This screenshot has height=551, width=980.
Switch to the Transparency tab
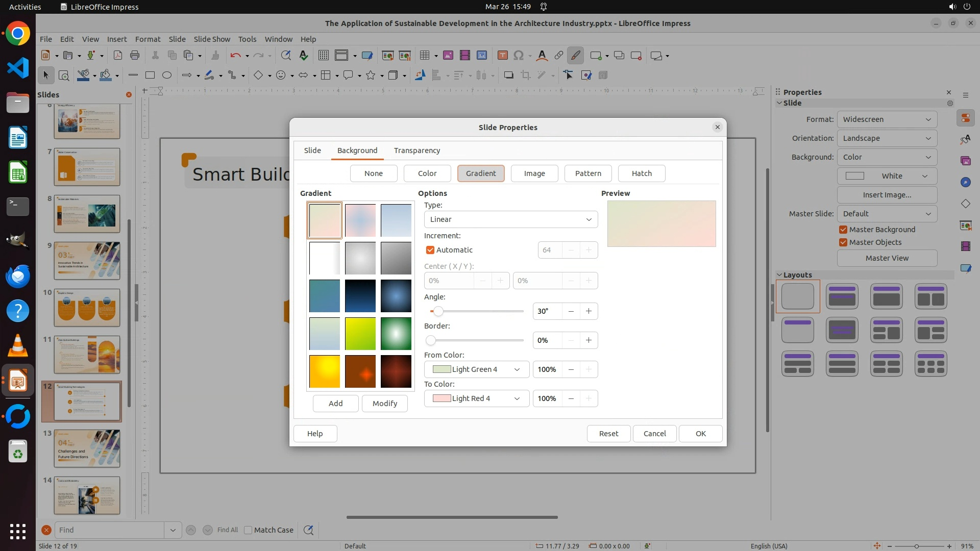[x=416, y=151]
